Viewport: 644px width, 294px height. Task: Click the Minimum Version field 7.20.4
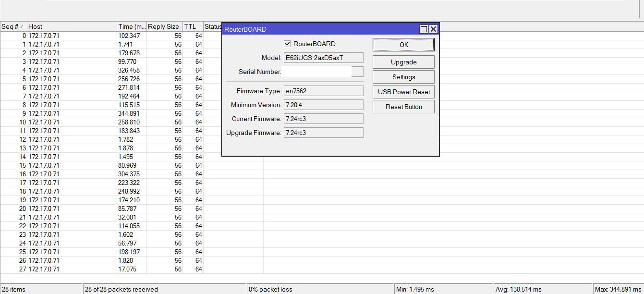pyautogui.click(x=323, y=105)
